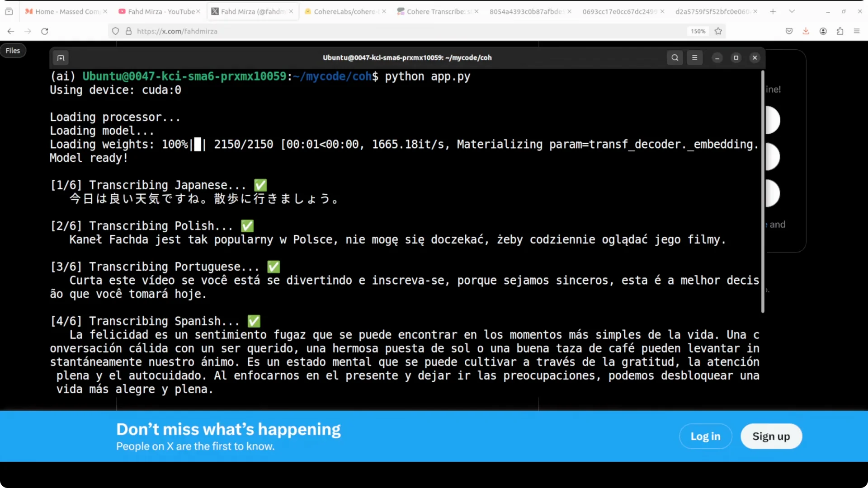The image size is (868, 488).
Task: Open the site security padlock icon
Action: 128,31
